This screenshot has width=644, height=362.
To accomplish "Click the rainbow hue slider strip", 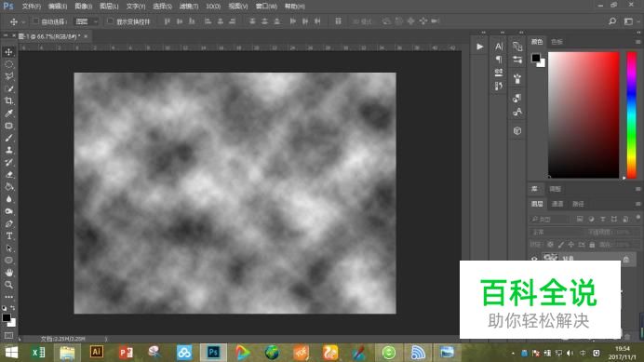I will tap(631, 114).
